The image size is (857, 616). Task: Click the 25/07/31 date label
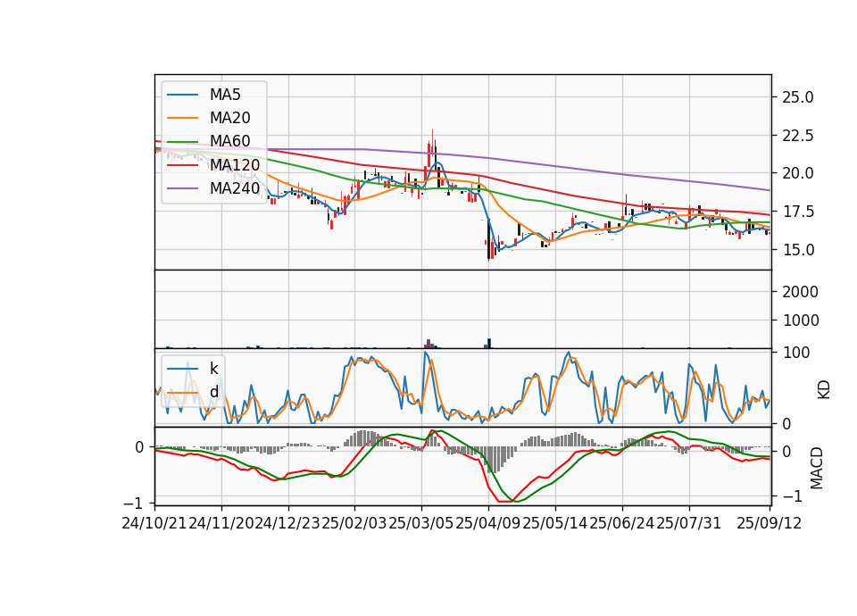[x=688, y=523]
